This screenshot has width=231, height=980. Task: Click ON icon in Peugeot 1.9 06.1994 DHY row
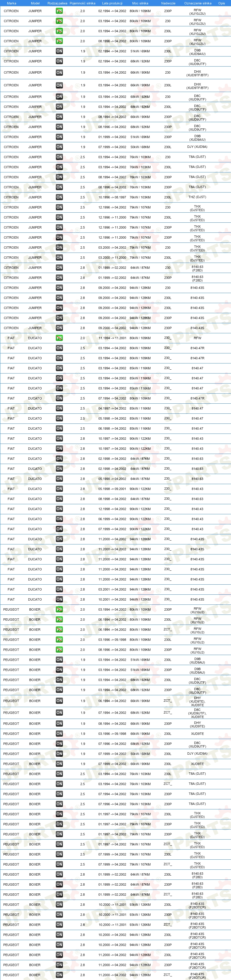(x=59, y=701)
